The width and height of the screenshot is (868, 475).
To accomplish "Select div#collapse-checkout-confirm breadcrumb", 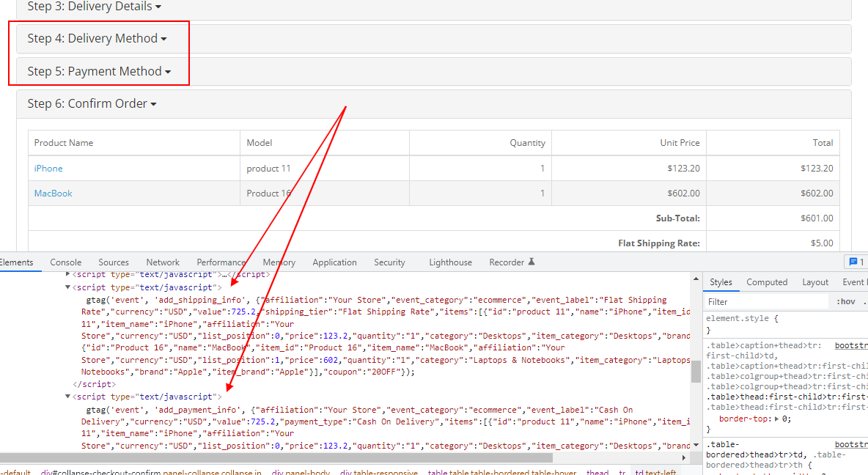I will (x=151, y=472).
